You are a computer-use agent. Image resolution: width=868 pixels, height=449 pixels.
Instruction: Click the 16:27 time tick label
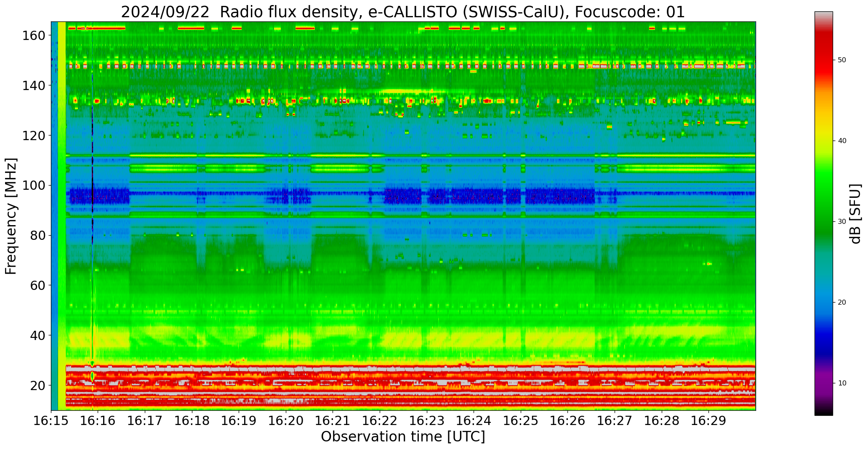[615, 421]
